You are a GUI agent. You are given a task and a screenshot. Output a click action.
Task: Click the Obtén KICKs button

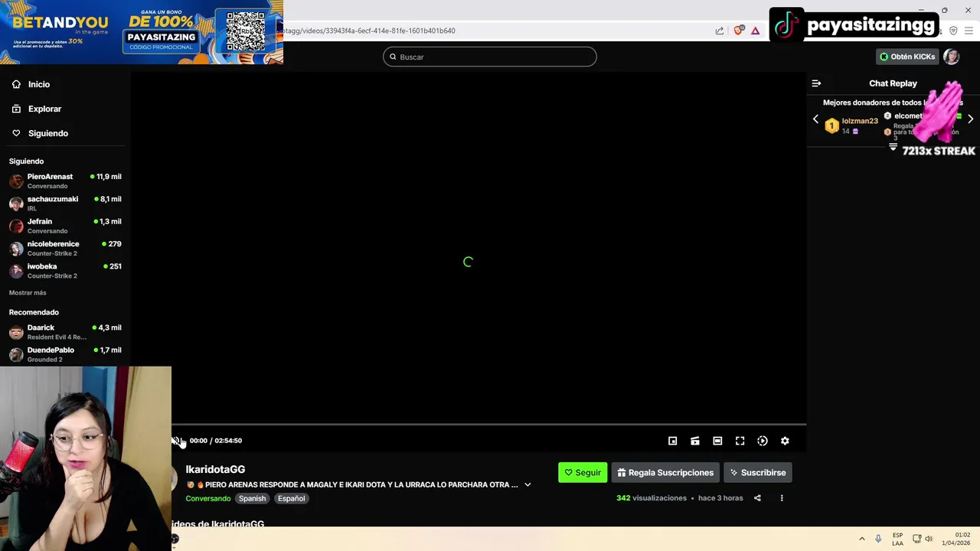pos(907,57)
